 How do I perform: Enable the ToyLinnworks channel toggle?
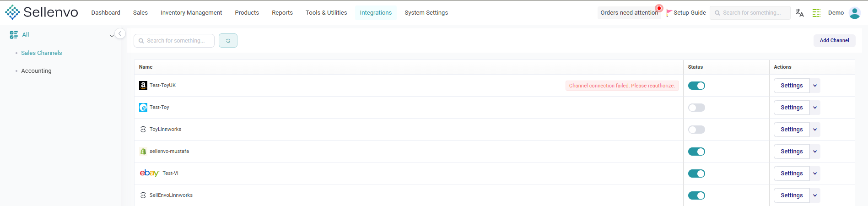click(x=696, y=130)
